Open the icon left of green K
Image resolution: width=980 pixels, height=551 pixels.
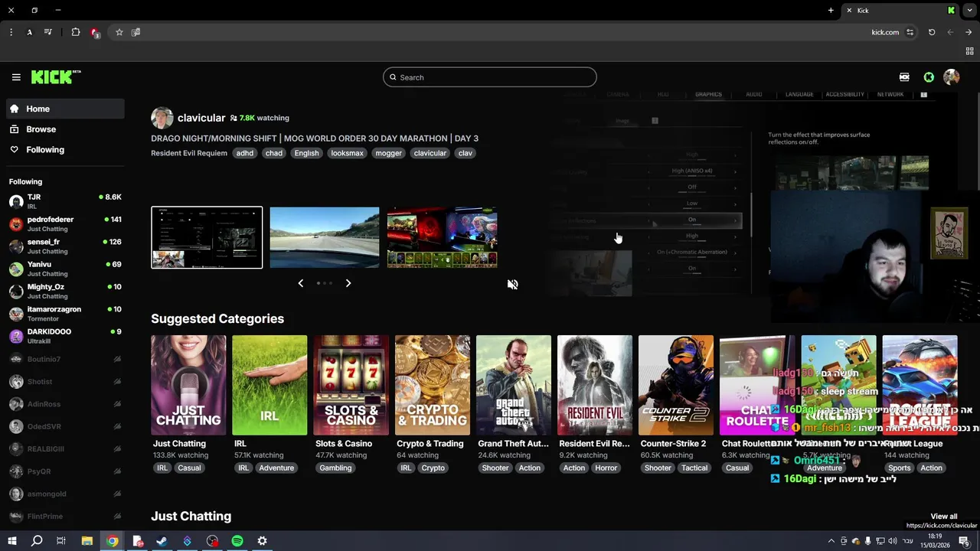point(904,77)
